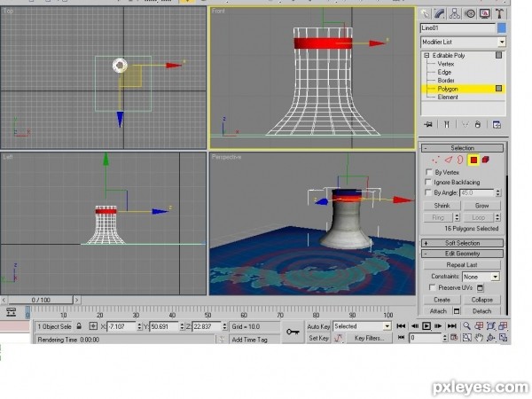
Task: Click the Detach button
Action: 481,311
